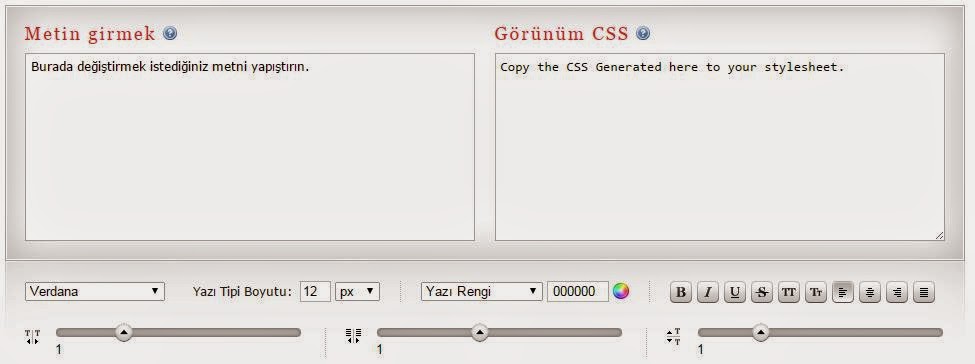Toggle bold formatting button
Image resolution: width=975 pixels, height=364 pixels.
(681, 292)
